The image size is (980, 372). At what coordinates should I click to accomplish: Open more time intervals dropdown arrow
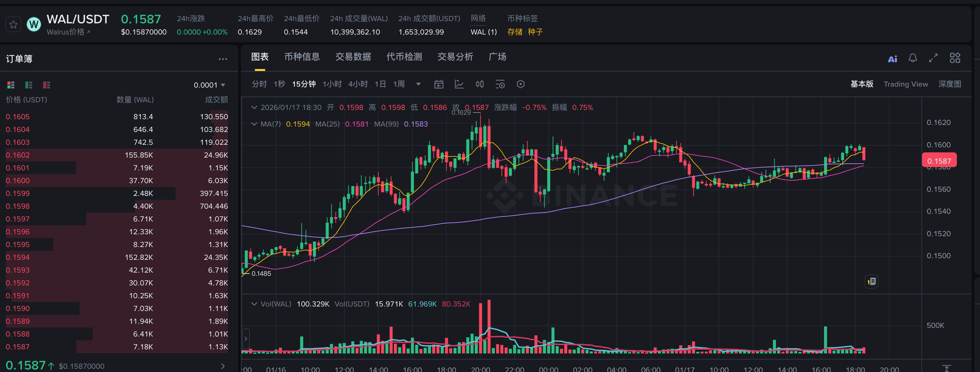pos(418,84)
